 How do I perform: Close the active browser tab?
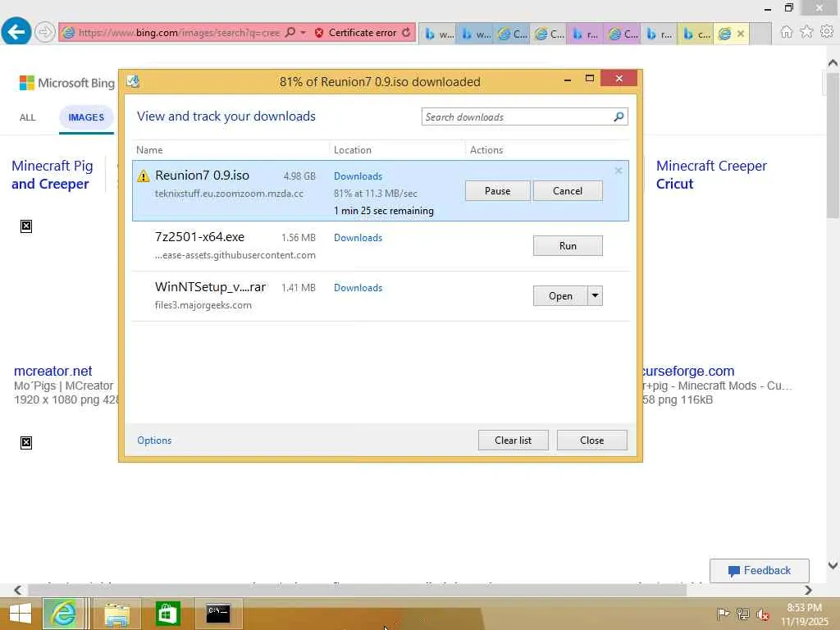[741, 34]
